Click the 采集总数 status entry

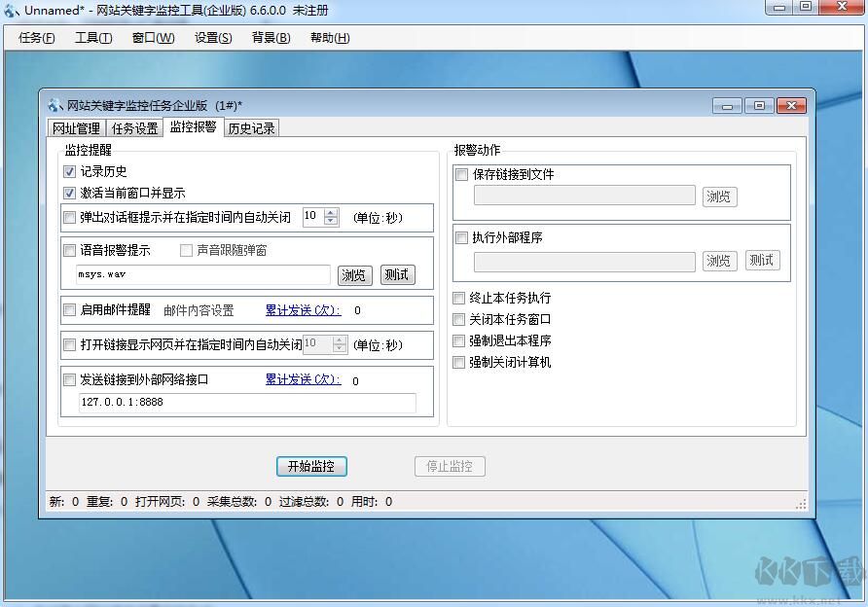pyautogui.click(x=239, y=502)
